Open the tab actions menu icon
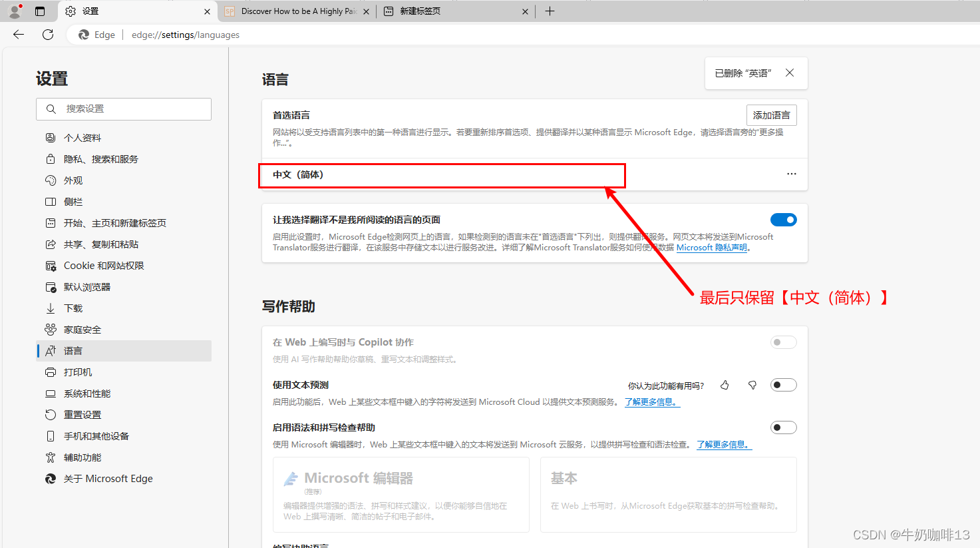The height and width of the screenshot is (548, 980). (40, 11)
